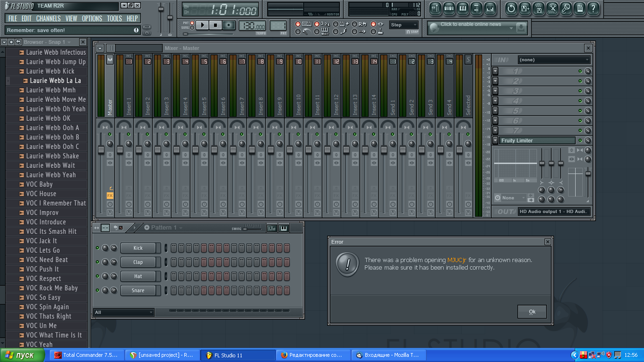The image size is (644, 362).
Task: Click the tempo display field
Action: pos(253,26)
